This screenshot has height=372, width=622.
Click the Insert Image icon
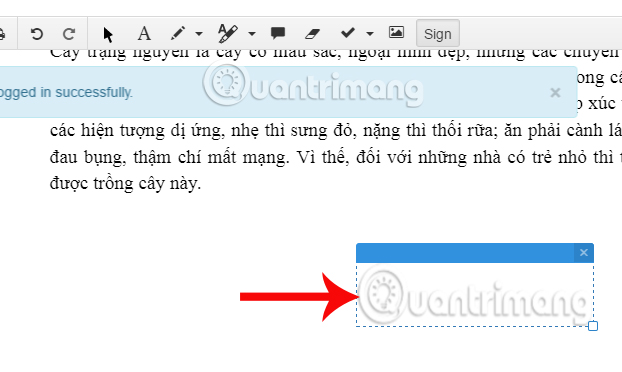pos(396,32)
